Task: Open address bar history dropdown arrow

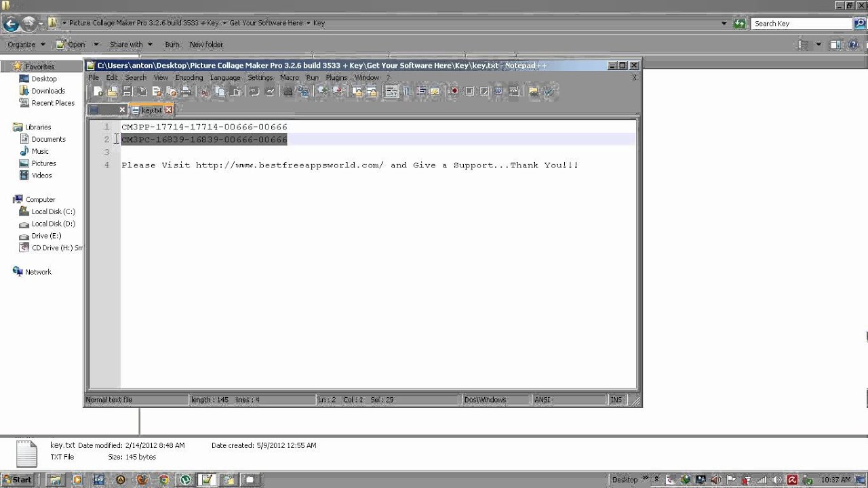Action: [x=724, y=23]
